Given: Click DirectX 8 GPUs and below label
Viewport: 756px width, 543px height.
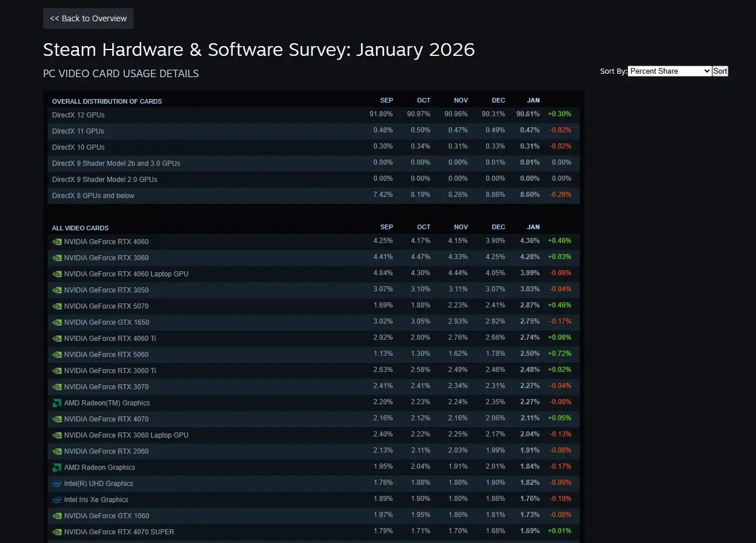Looking at the screenshot, I should [x=93, y=196].
